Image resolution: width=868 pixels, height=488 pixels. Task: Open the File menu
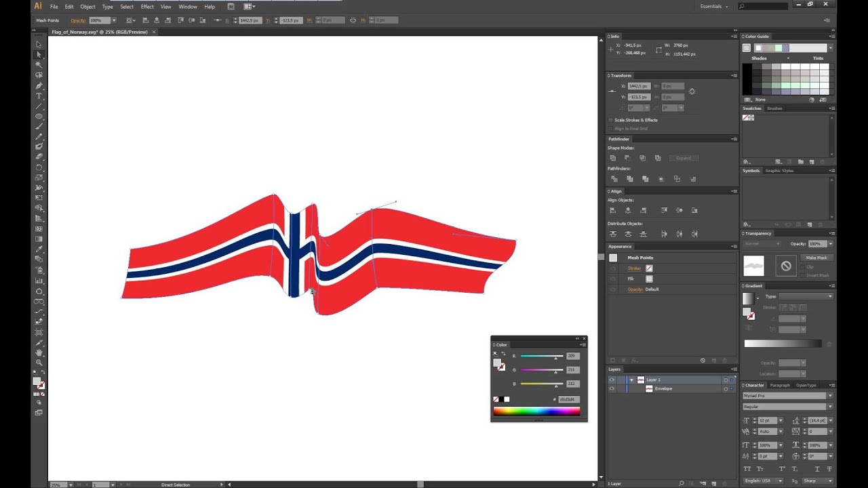54,6
